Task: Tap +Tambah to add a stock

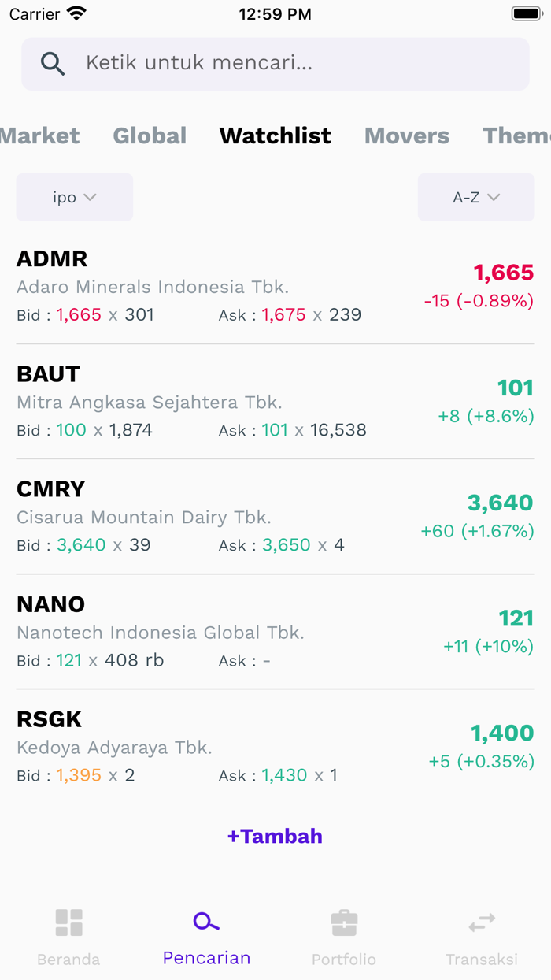Action: (275, 836)
